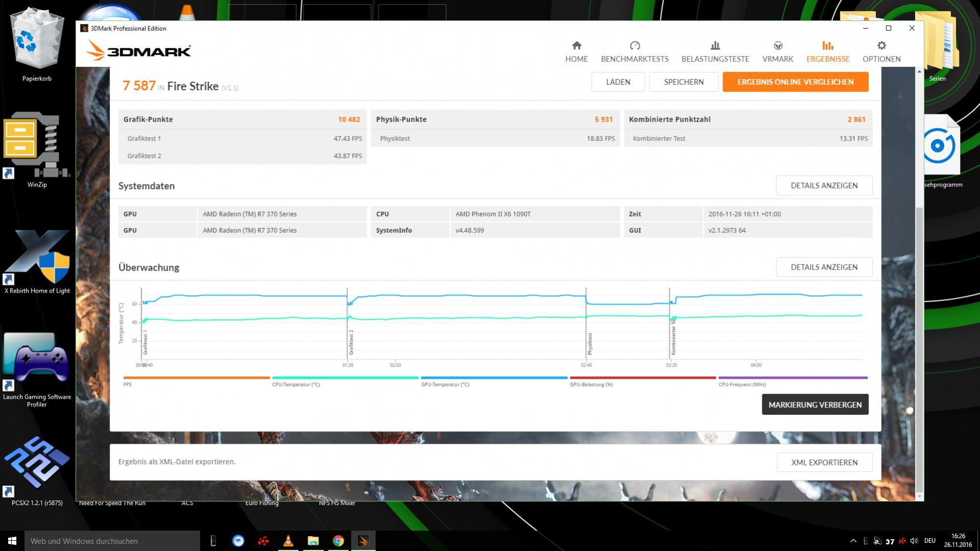The width and height of the screenshot is (980, 551).
Task: Click ERGEBNIS ONLINE VERGLEICHEN button
Action: pyautogui.click(x=795, y=82)
